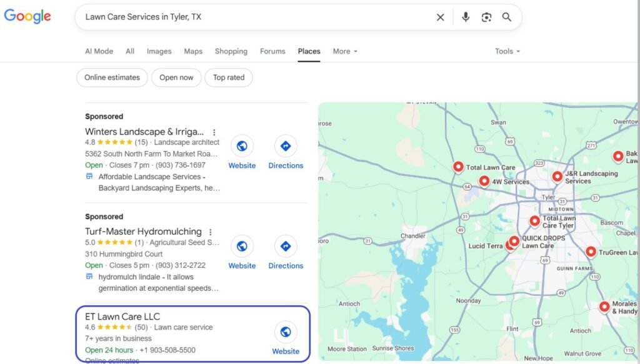Screen dimensions: 640x364
Task: Expand the More search categories dropdown
Action: point(345,51)
